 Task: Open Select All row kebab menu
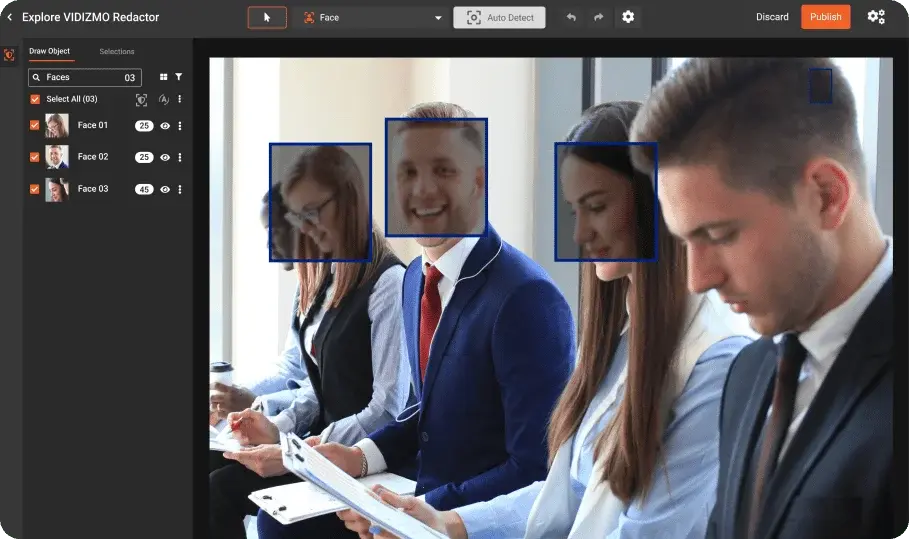click(180, 100)
